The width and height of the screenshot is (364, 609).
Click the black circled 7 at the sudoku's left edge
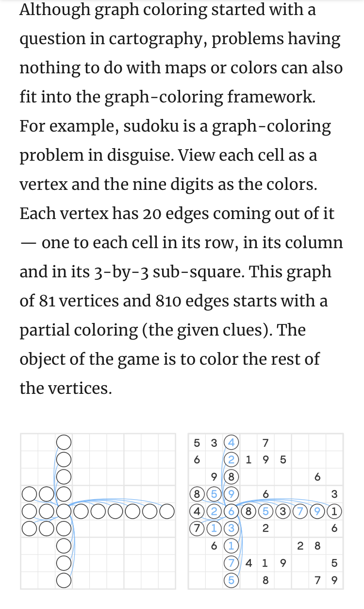click(197, 528)
